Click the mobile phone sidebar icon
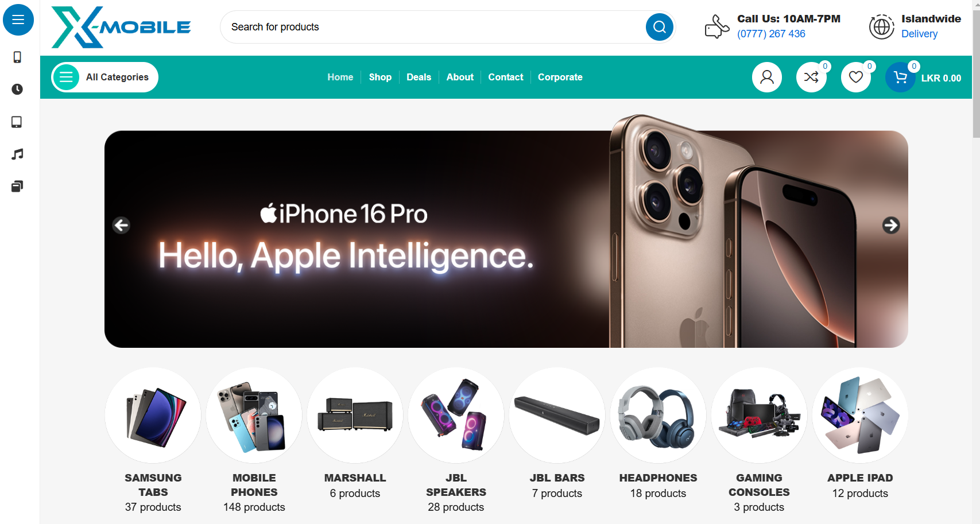The width and height of the screenshot is (980, 524). coord(17,57)
